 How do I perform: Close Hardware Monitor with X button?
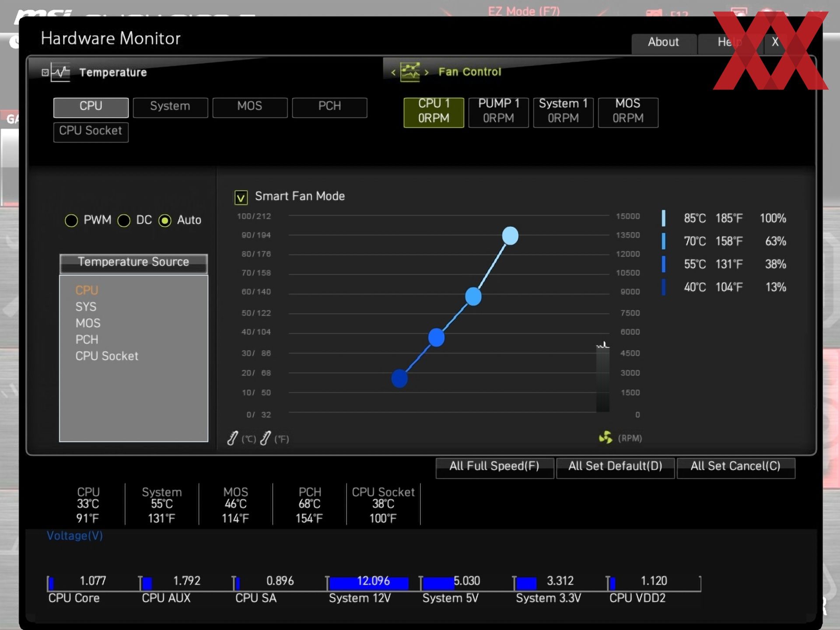click(775, 43)
